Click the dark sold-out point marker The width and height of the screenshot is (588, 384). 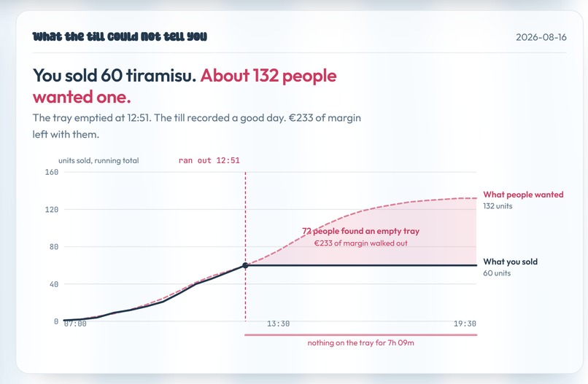click(x=245, y=265)
